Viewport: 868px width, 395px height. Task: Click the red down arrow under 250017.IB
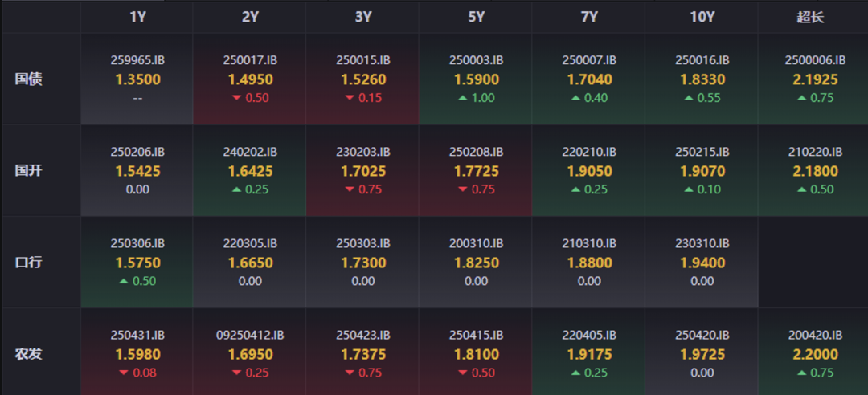click(236, 98)
